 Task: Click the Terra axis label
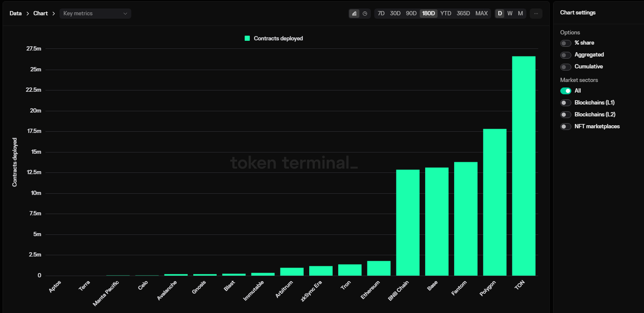pos(84,285)
